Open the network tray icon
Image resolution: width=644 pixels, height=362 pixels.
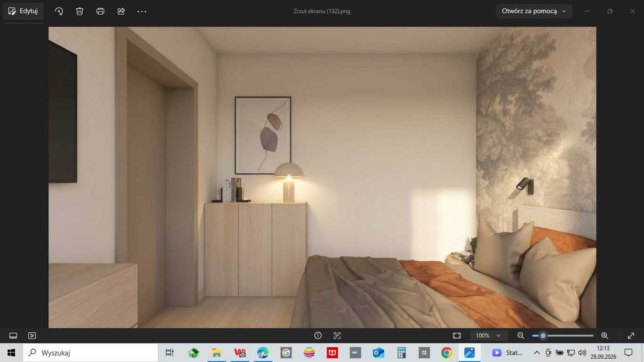coord(571,352)
